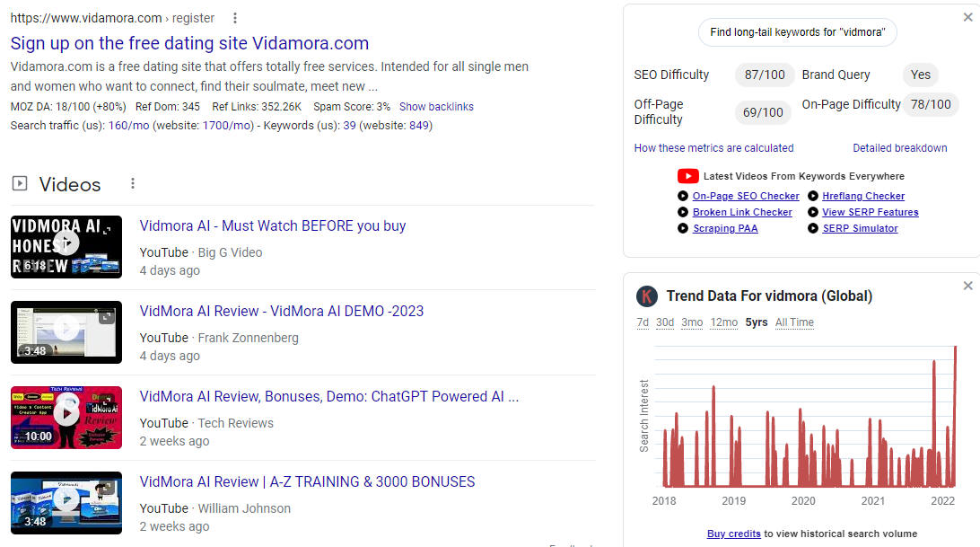Open the SERP Simulator video link
980x547 pixels.
860,228
